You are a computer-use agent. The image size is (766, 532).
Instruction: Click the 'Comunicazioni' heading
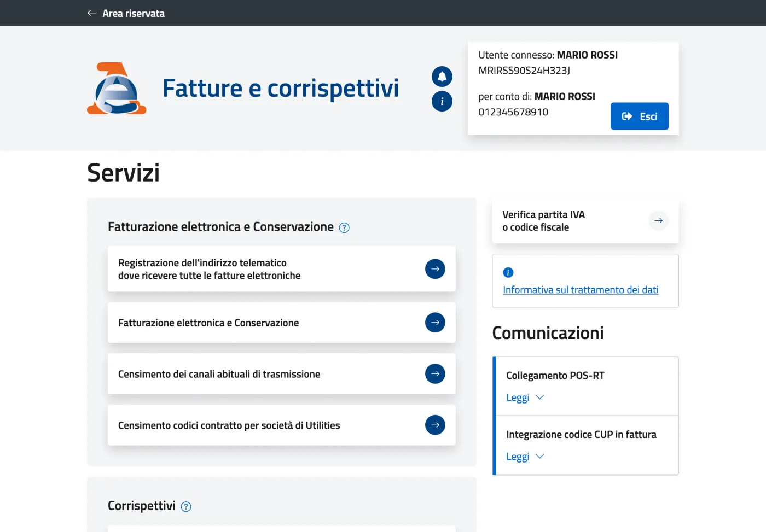(x=548, y=333)
